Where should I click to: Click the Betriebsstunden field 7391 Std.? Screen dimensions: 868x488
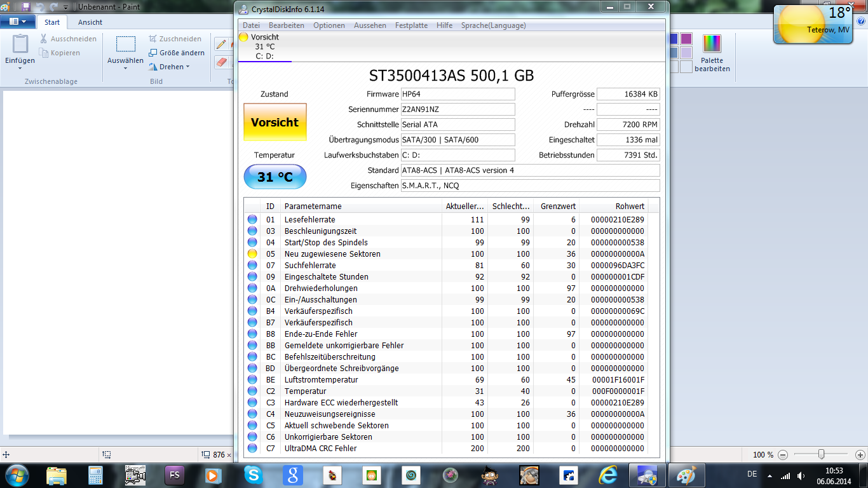[x=628, y=155]
